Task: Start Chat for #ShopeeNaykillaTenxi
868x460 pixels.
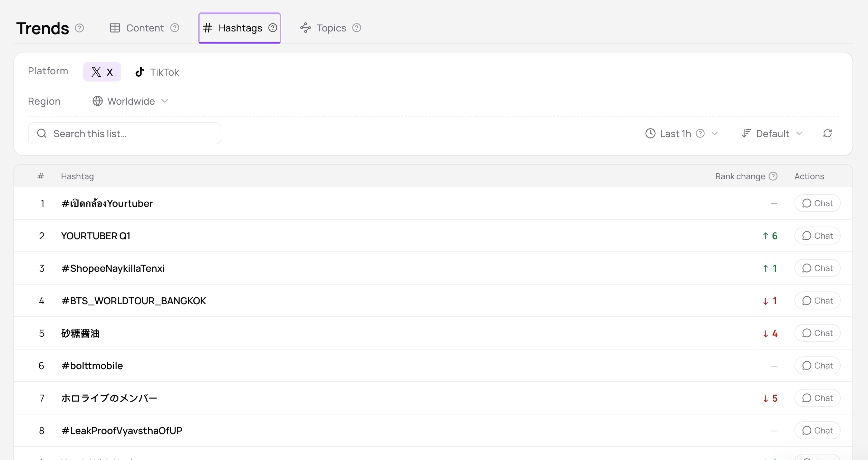Action: [817, 268]
